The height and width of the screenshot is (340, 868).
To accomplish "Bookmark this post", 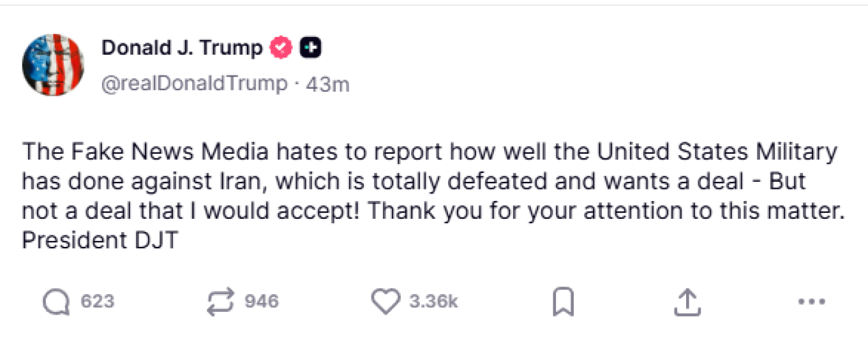I will [562, 302].
